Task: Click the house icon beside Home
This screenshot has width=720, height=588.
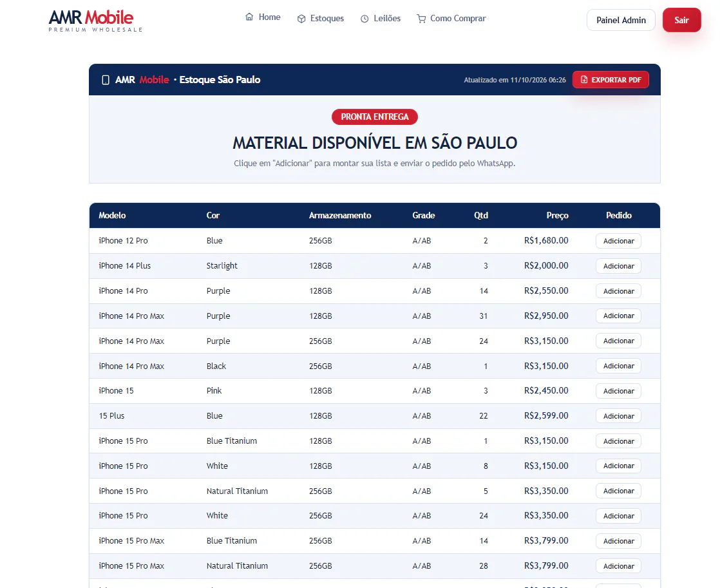Action: [x=249, y=17]
